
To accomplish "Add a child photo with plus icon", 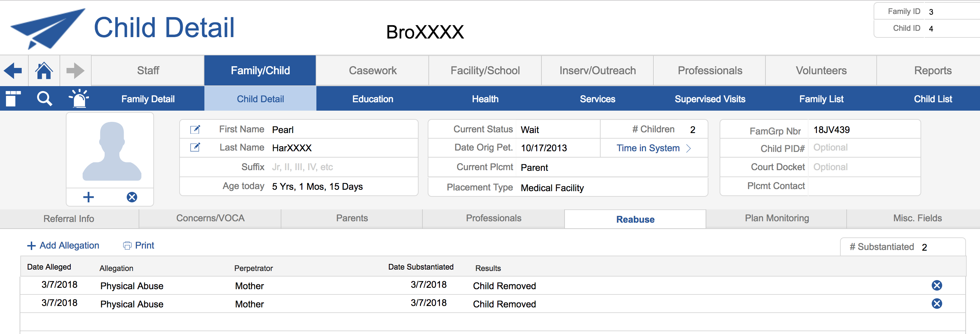I will pyautogui.click(x=88, y=197).
